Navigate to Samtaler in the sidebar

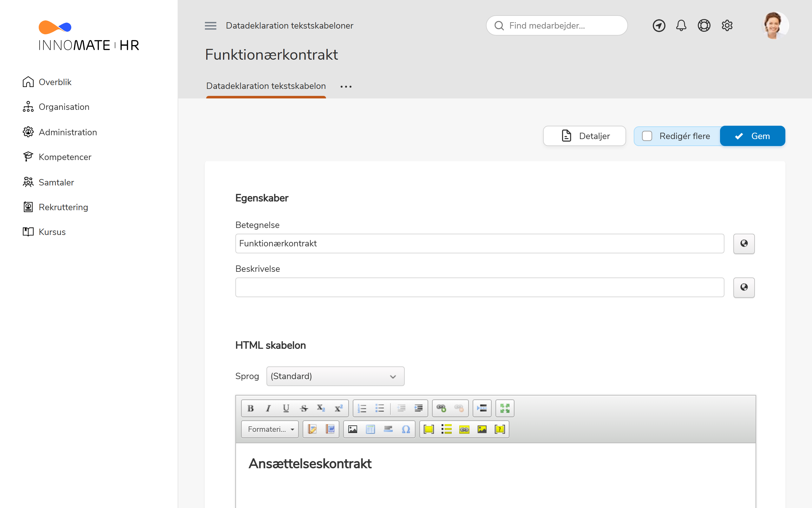pos(48,182)
